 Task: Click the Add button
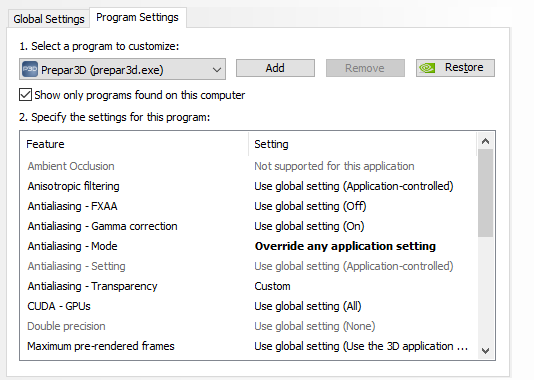point(275,68)
